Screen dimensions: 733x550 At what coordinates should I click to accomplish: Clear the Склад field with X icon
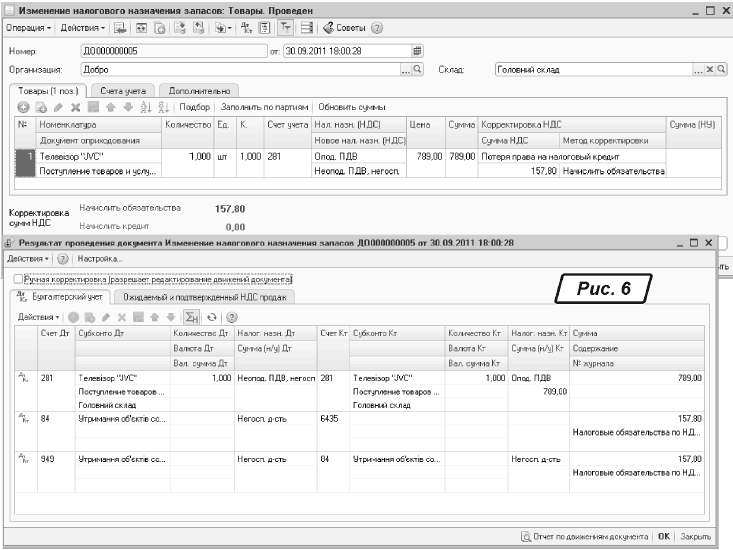click(708, 70)
